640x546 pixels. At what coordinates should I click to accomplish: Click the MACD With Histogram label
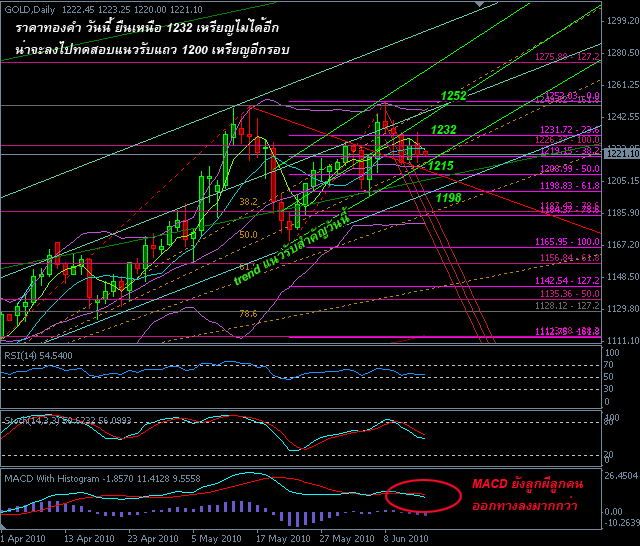(x=102, y=479)
